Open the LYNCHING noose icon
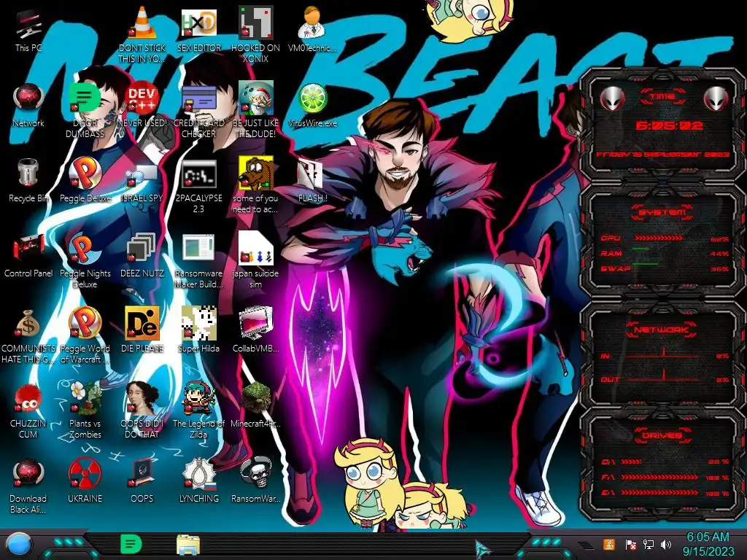The image size is (747, 560). coord(199,481)
